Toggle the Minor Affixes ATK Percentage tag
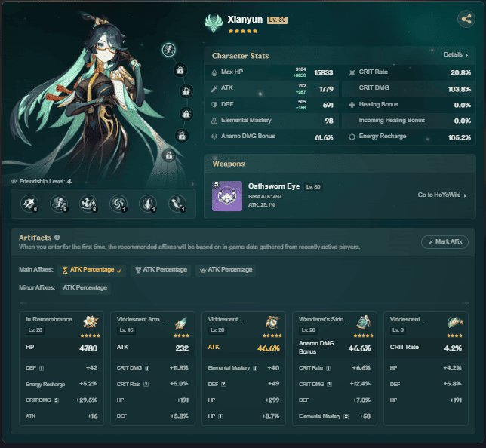This screenshot has width=486, height=448. pos(85,288)
